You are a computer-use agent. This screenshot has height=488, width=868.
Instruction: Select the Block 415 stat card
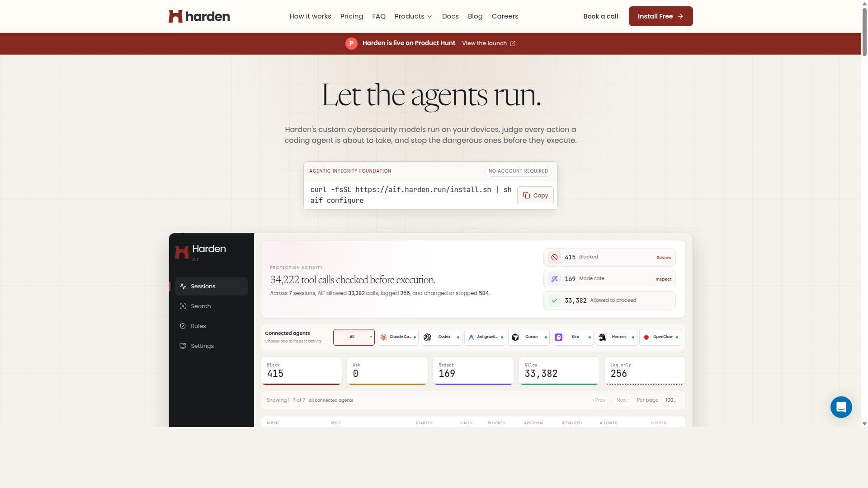pyautogui.click(x=302, y=371)
